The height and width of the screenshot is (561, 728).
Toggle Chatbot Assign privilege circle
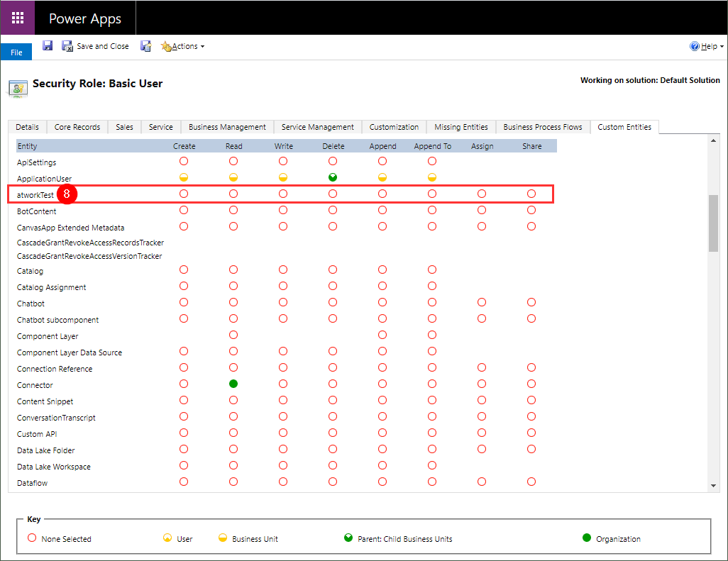[x=482, y=303]
